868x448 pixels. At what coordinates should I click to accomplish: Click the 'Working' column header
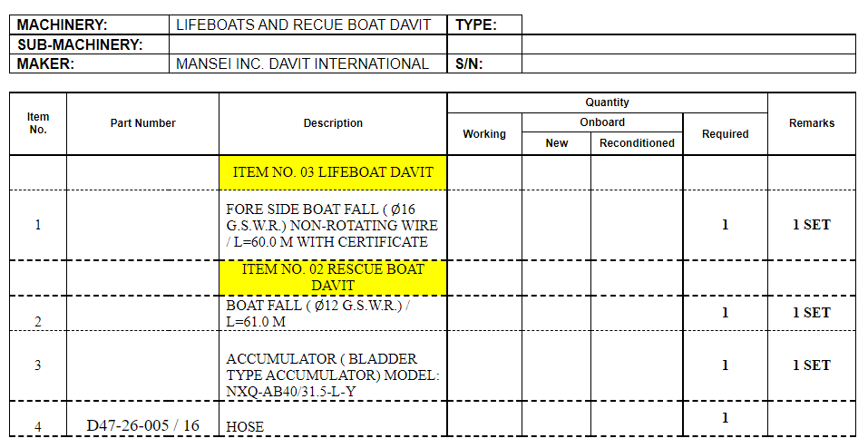click(x=484, y=134)
